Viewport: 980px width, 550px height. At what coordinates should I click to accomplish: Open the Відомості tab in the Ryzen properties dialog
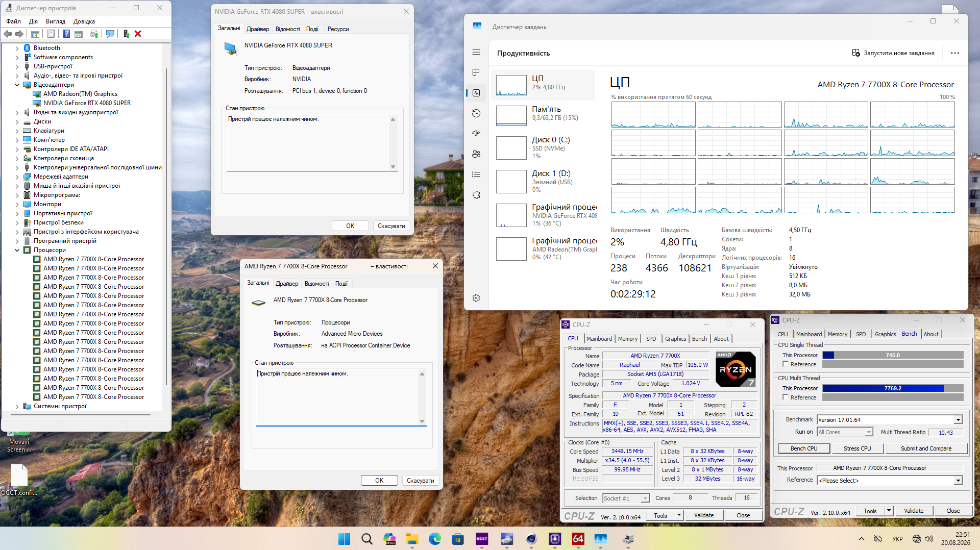coord(316,284)
